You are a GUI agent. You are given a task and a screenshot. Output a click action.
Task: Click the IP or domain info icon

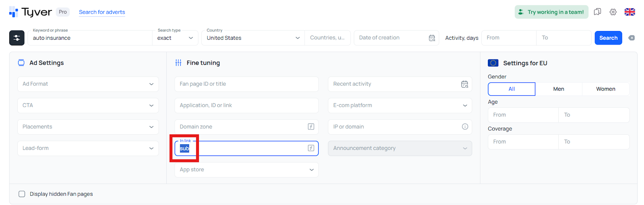(x=465, y=127)
